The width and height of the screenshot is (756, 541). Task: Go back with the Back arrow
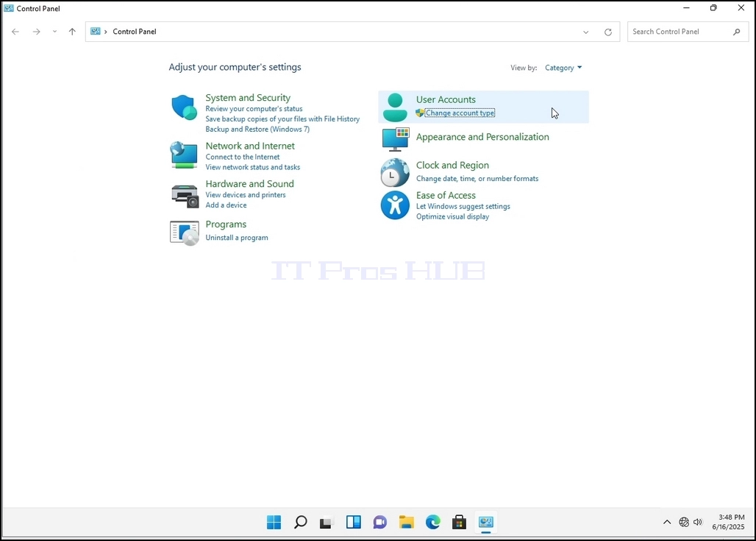(15, 32)
